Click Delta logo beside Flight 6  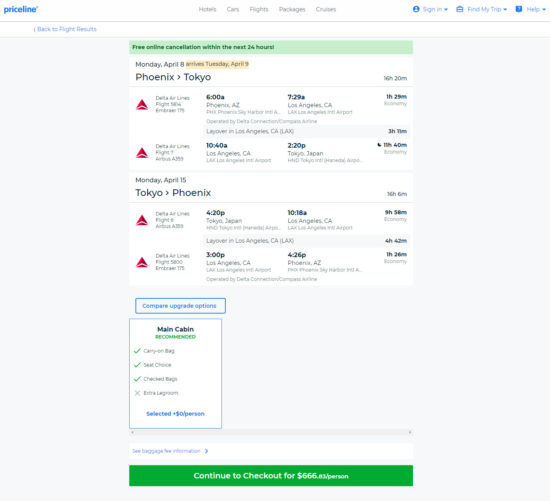pyautogui.click(x=142, y=220)
